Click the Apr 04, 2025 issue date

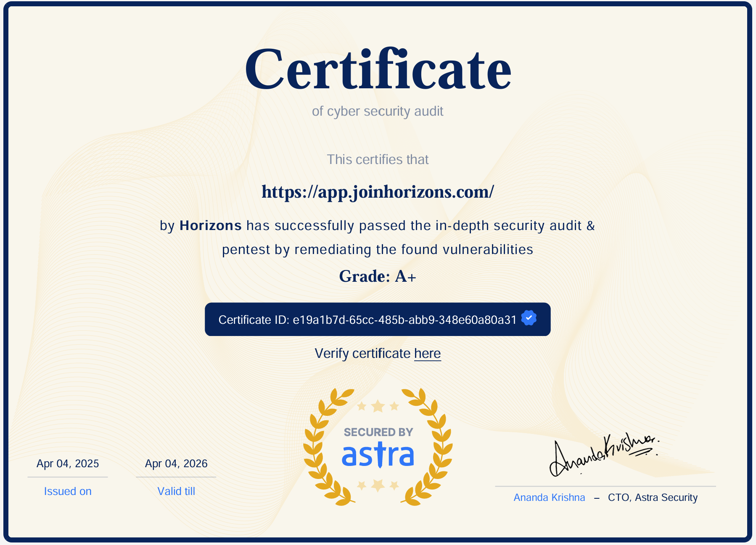click(x=68, y=463)
